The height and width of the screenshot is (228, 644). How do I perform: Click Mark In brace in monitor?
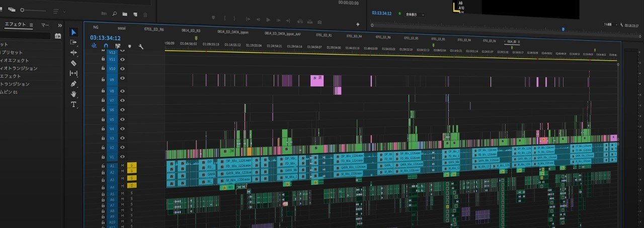(x=225, y=19)
